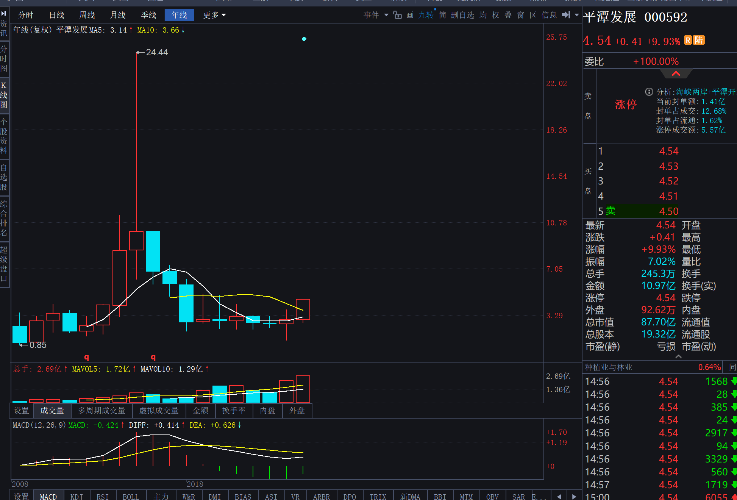
Task: Select the KDJ indicator tab
Action: 76,495
